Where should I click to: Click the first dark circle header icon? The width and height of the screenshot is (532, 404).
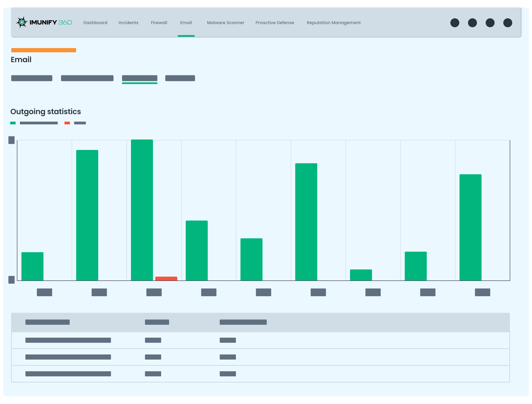[x=455, y=23]
